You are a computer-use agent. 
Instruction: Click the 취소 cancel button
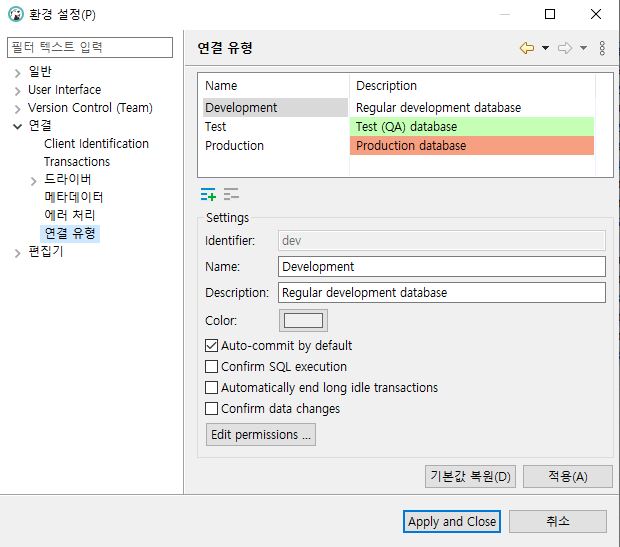(558, 522)
